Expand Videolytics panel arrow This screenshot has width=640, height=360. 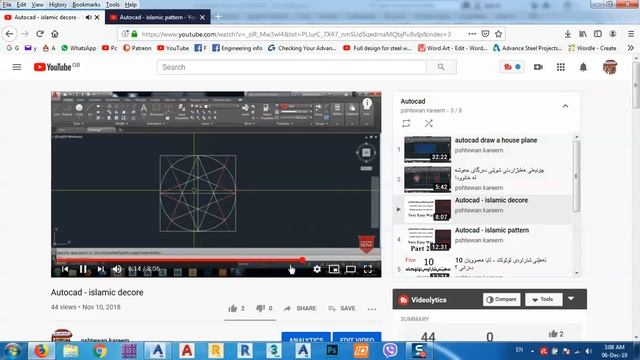[x=571, y=299]
